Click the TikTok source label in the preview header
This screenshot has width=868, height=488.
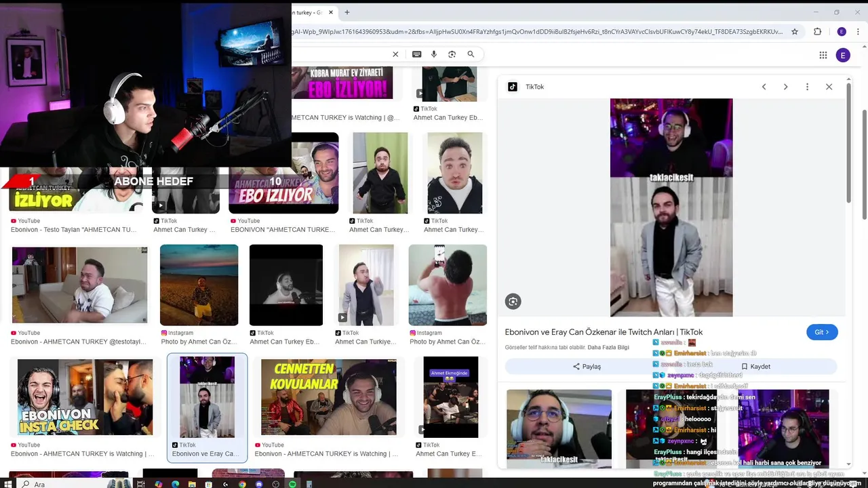[x=534, y=87]
